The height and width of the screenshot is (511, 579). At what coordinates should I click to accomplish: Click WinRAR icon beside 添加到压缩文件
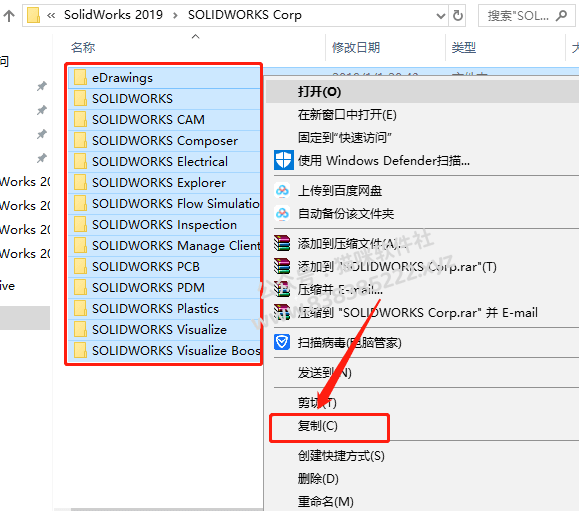[x=282, y=243]
